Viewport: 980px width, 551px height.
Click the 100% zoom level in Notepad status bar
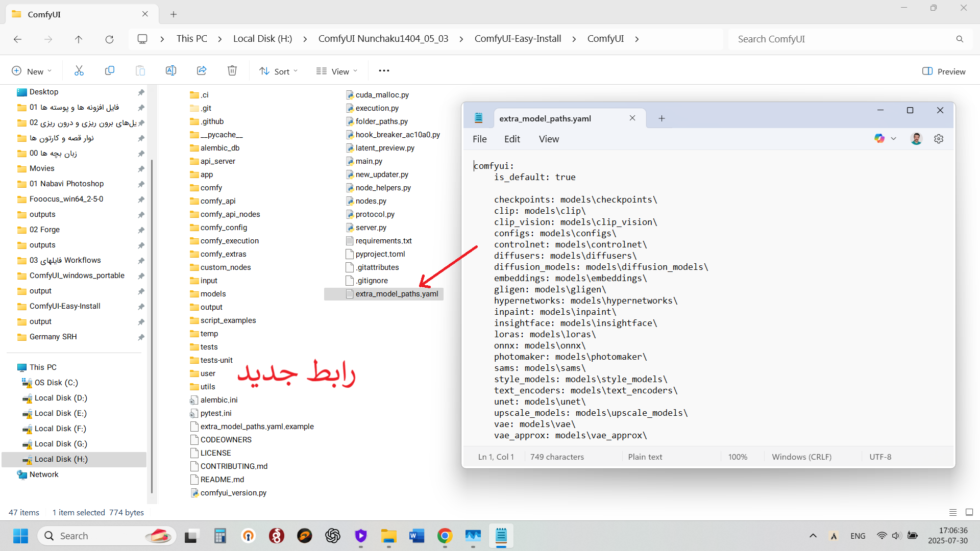coord(738,457)
